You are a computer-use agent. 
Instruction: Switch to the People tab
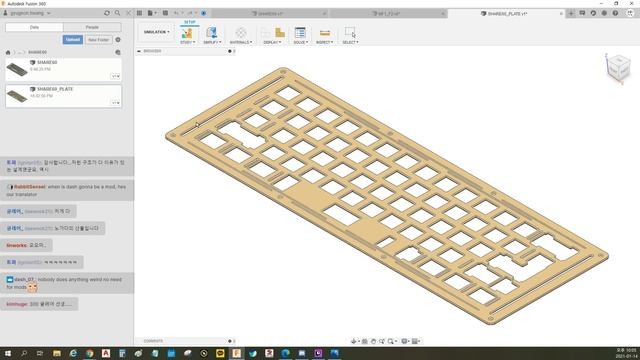click(x=92, y=27)
